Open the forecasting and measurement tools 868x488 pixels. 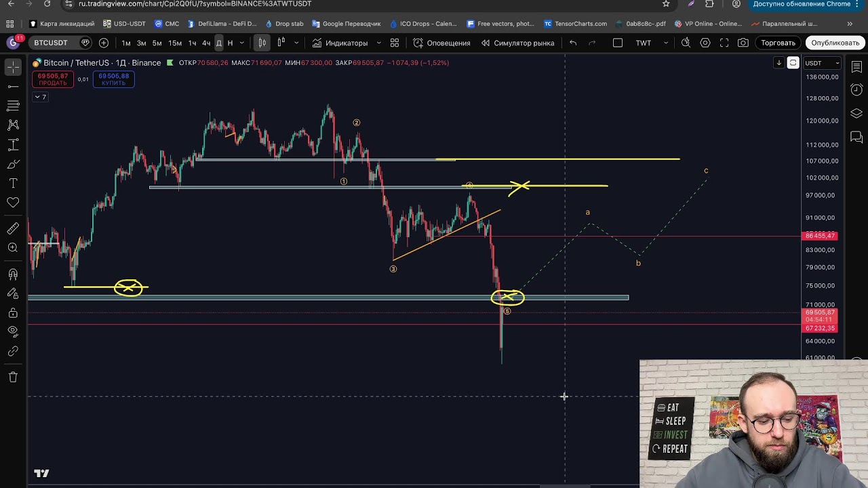point(13,144)
